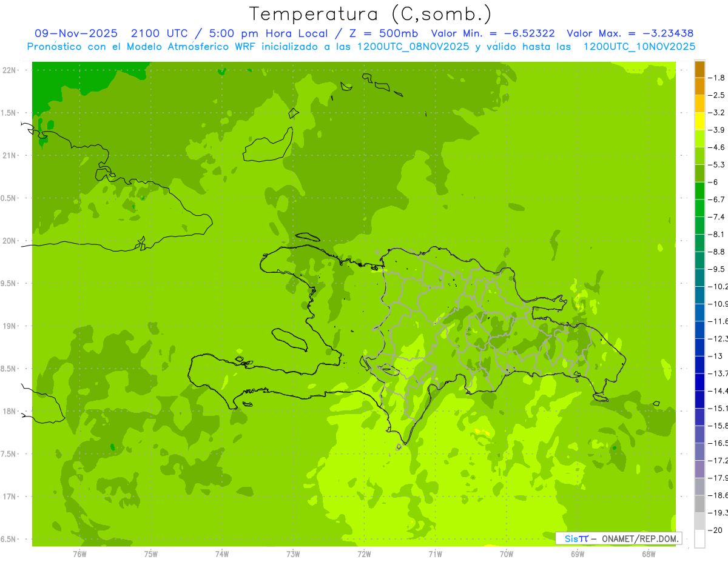Click the '-9.5' colorbar label
The image size is (728, 562).
click(x=716, y=269)
